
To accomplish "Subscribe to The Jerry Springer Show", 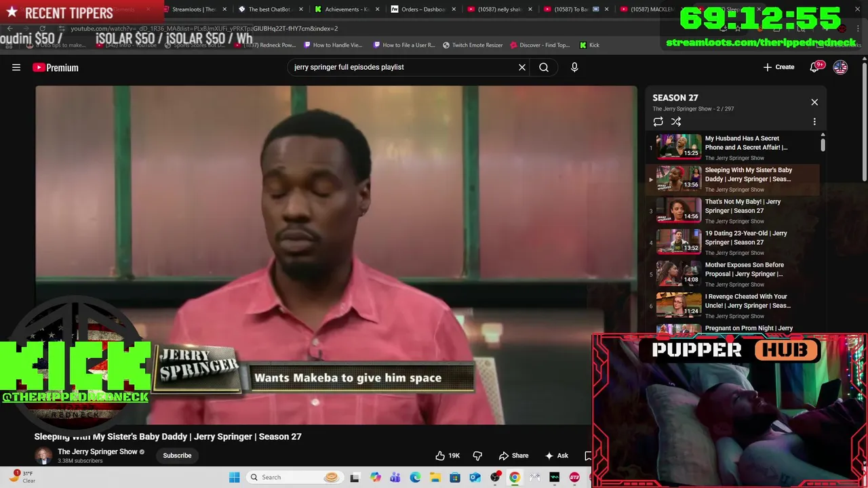I will pyautogui.click(x=177, y=455).
